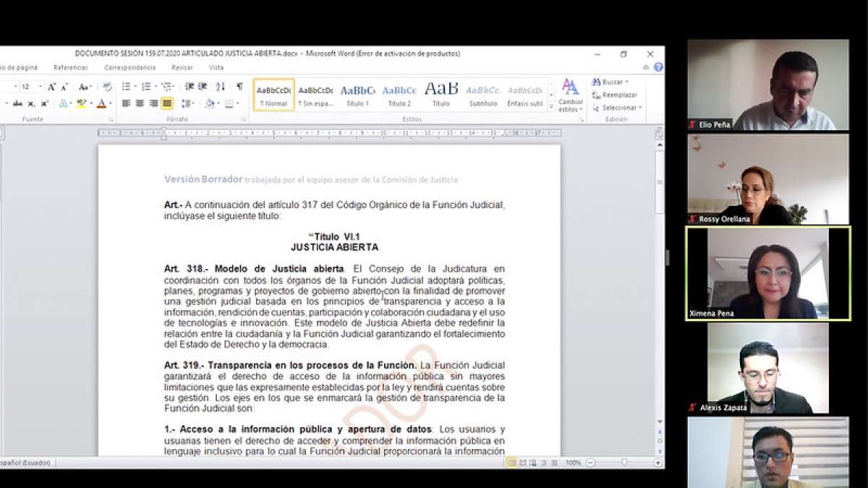Open Word Help icon
This screenshot has width=868, height=488.
coord(658,67)
